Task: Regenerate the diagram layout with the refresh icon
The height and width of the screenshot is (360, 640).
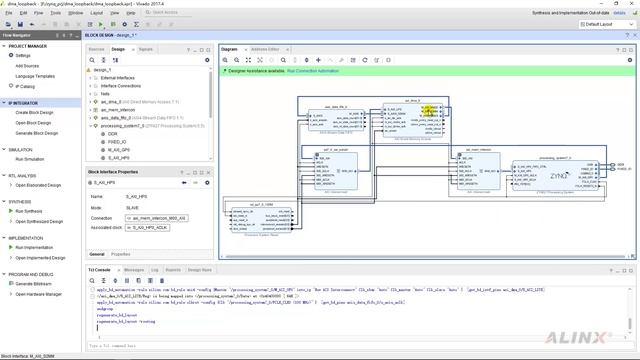Action: click(x=365, y=60)
